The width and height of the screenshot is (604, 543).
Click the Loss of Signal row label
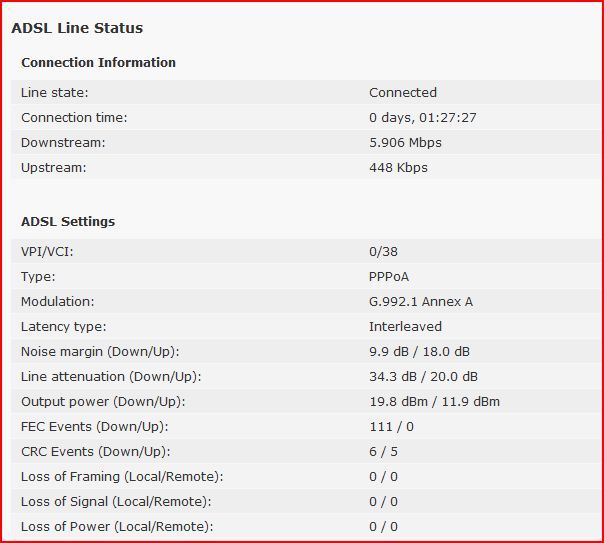116,502
